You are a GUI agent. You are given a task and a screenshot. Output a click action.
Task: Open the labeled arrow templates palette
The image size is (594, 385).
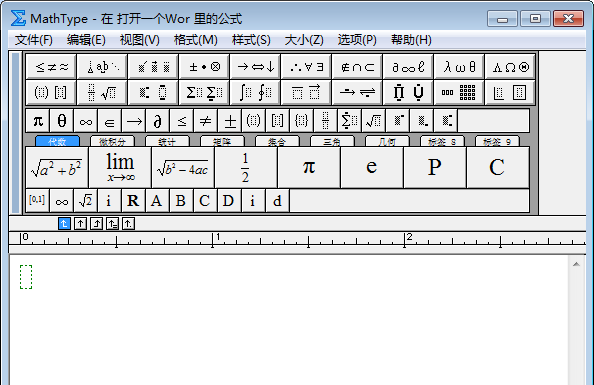click(x=357, y=92)
